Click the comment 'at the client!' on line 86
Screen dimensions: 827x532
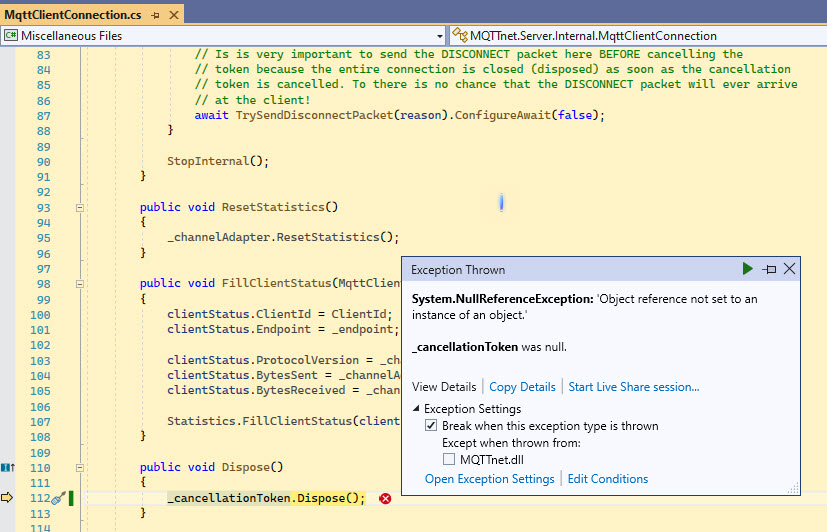(263, 100)
